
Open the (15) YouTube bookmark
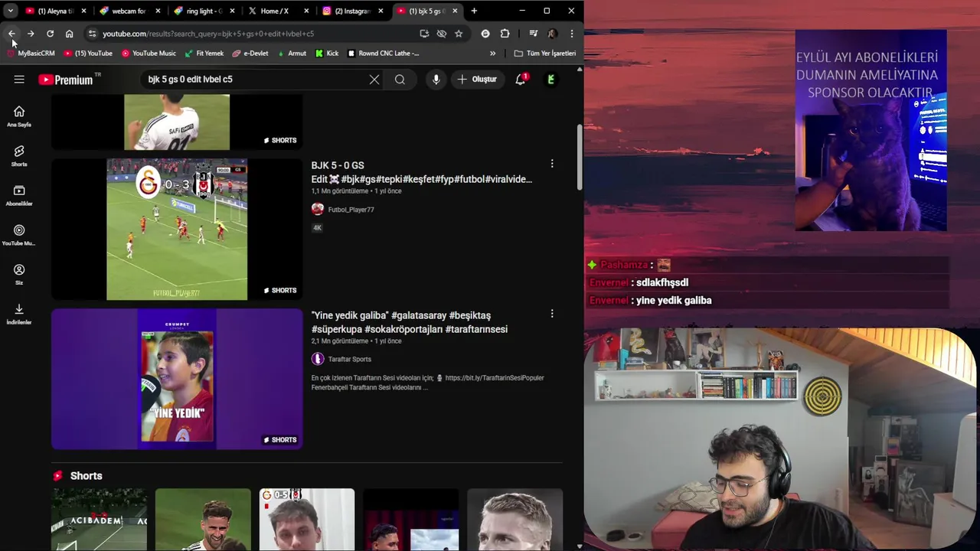pos(88,54)
